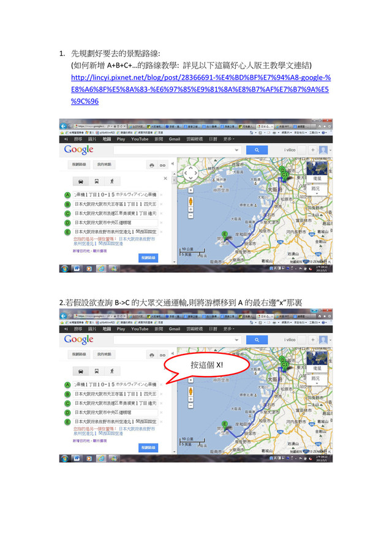Viewport: 392px width, 555px height.
Task: Open media player taskbar icon in step 2 screenshot
Action: coord(89,458)
